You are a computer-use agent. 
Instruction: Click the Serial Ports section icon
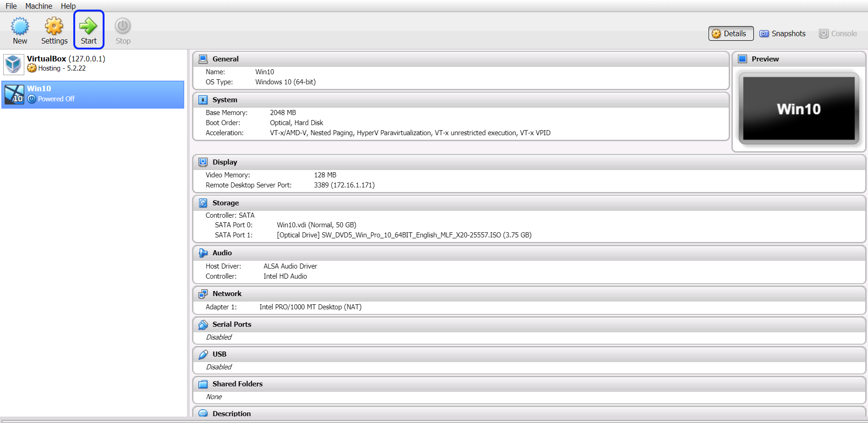coord(203,324)
